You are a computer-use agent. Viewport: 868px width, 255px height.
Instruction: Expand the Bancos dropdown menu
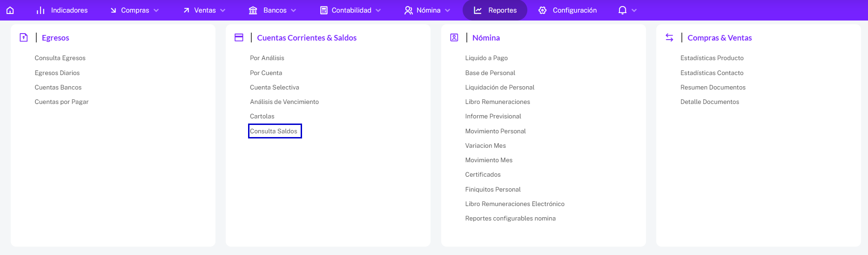coord(273,10)
